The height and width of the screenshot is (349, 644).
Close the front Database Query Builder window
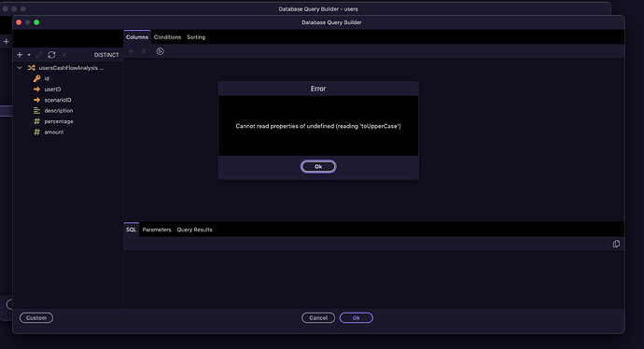[x=19, y=22]
